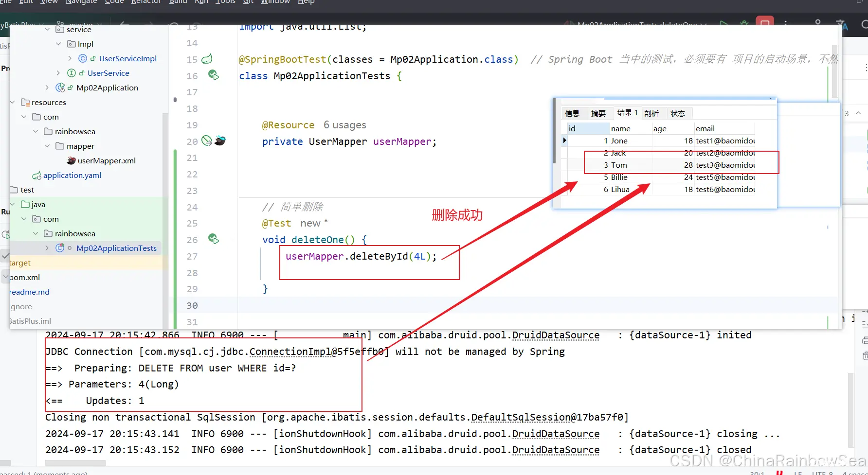Click the console horizontal scrollbar thumb
Screen dimensions: 868x475
(x=75, y=462)
